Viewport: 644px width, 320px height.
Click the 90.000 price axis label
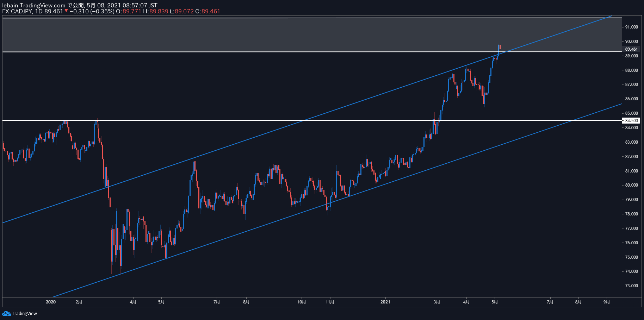tap(631, 42)
